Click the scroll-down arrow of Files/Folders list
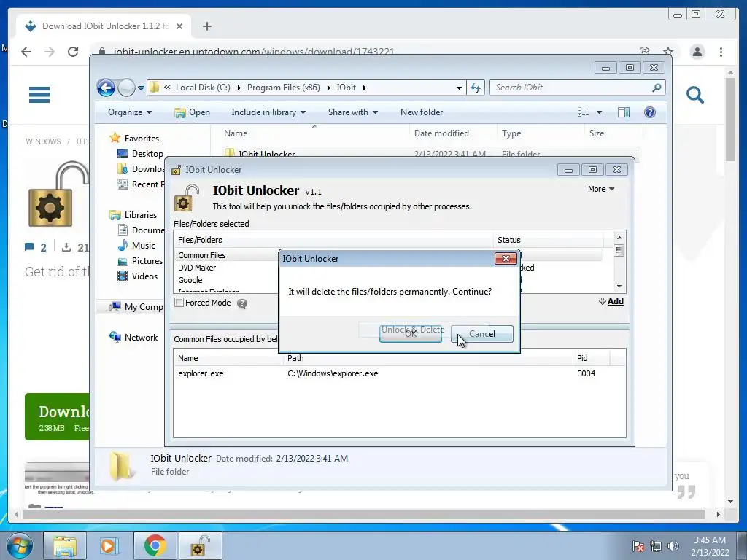The image size is (747, 560). [619, 286]
